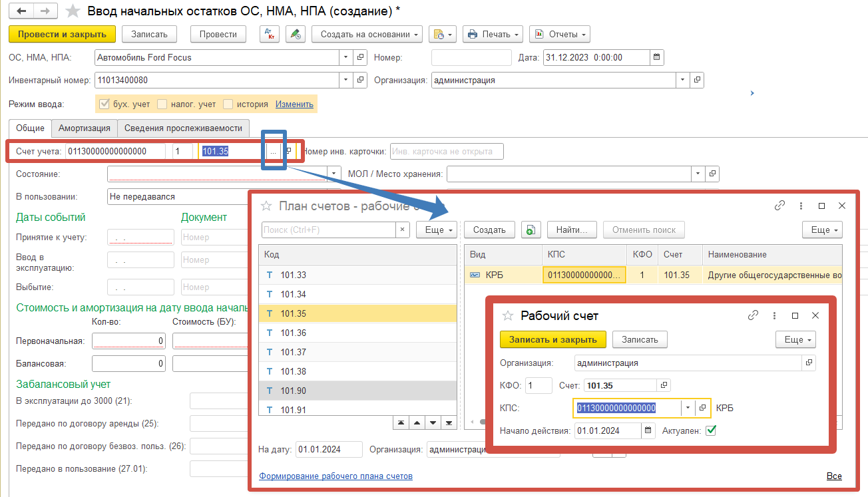Viewport: 868px width, 497px height.
Task: Open the kebab menu of Рабочий счет window
Action: click(x=774, y=315)
